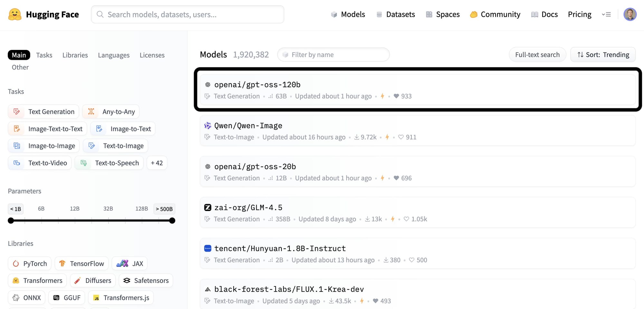
Task: Click the > 500B parameter label
Action: [164, 209]
